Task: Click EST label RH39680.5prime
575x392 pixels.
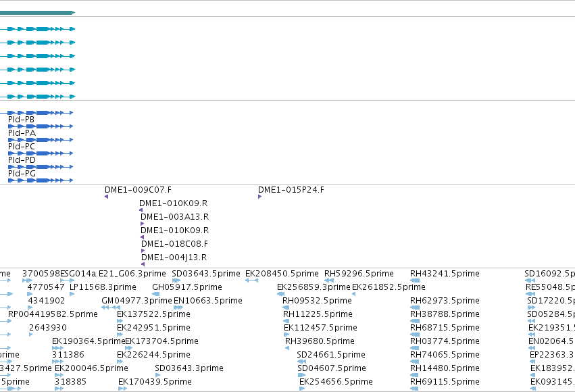Action: 320,341
